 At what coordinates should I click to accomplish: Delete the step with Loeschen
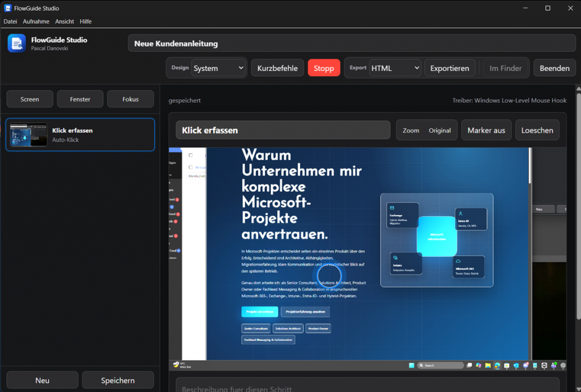pos(537,130)
